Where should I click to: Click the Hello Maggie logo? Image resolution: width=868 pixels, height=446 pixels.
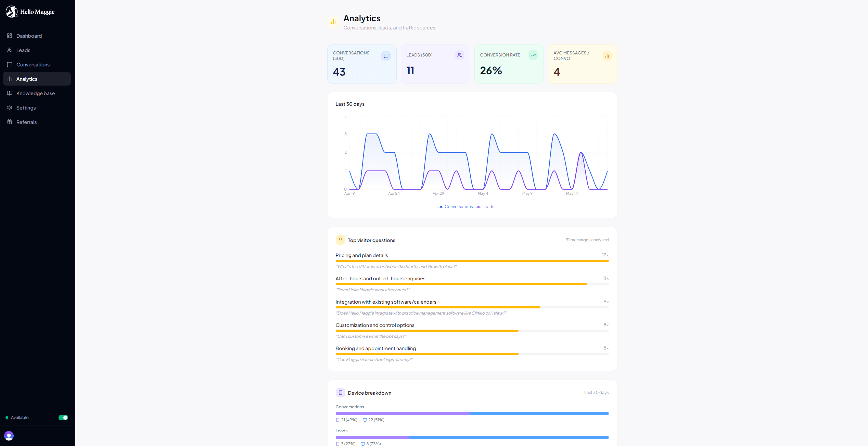[x=30, y=12]
